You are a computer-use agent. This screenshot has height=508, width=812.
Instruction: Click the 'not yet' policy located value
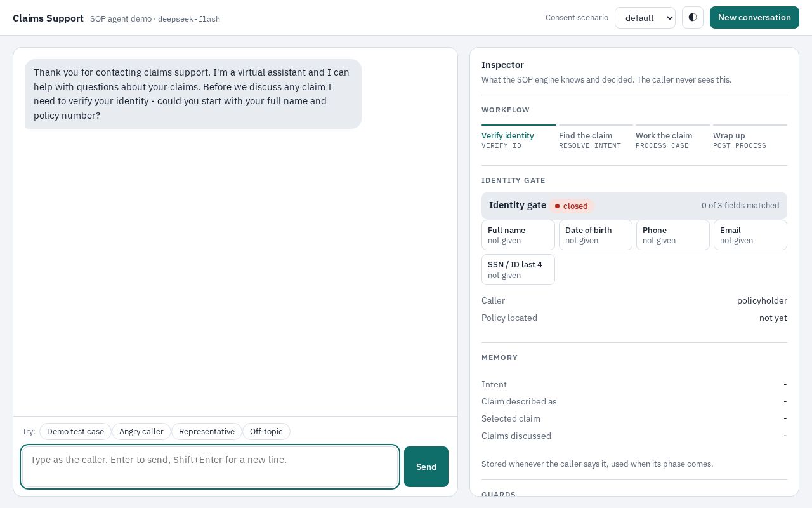click(773, 317)
